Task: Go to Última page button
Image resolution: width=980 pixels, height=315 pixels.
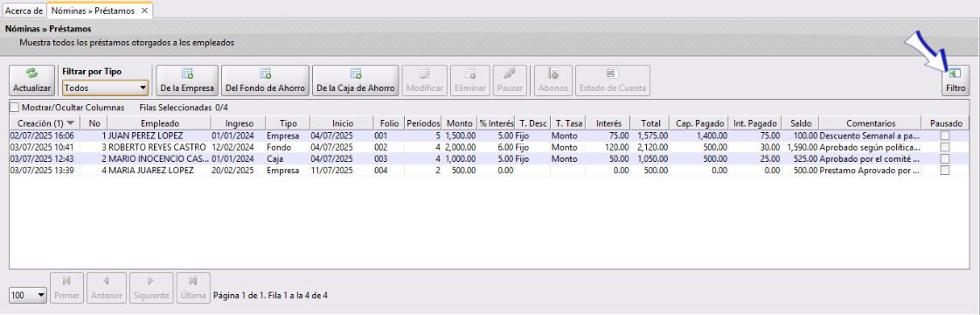Action: 193,288
